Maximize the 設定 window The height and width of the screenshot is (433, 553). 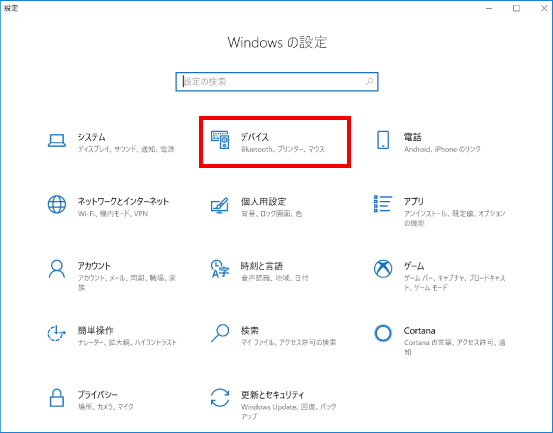(516, 8)
